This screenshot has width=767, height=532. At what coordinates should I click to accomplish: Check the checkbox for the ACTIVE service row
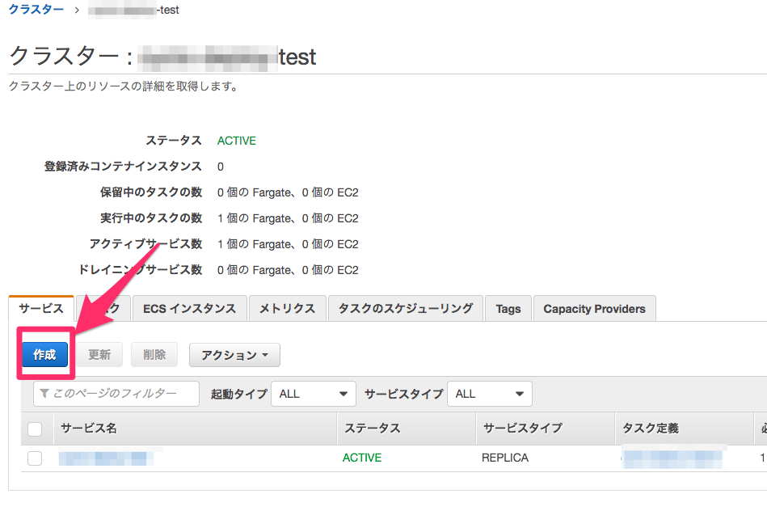35,458
